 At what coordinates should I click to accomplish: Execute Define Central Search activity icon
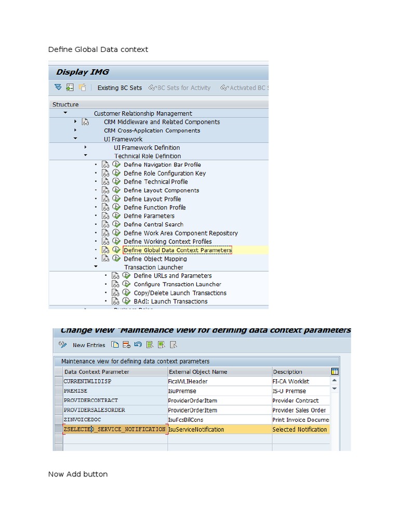[116, 224]
